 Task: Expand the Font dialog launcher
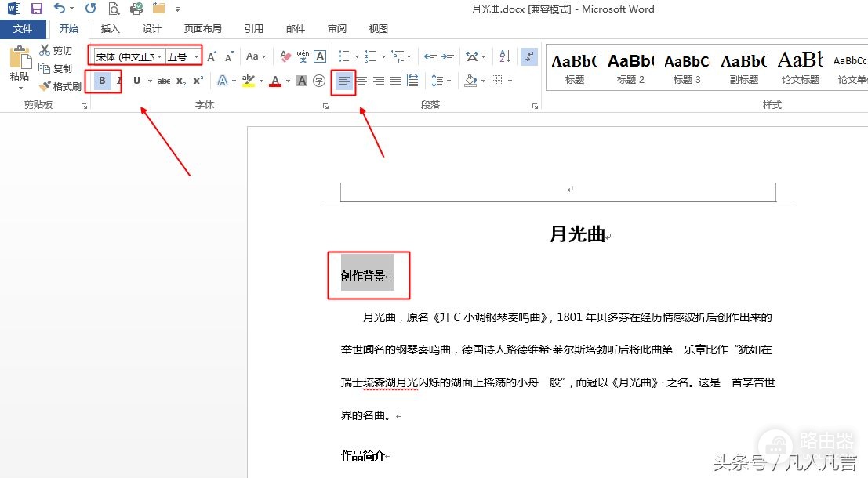[325, 106]
